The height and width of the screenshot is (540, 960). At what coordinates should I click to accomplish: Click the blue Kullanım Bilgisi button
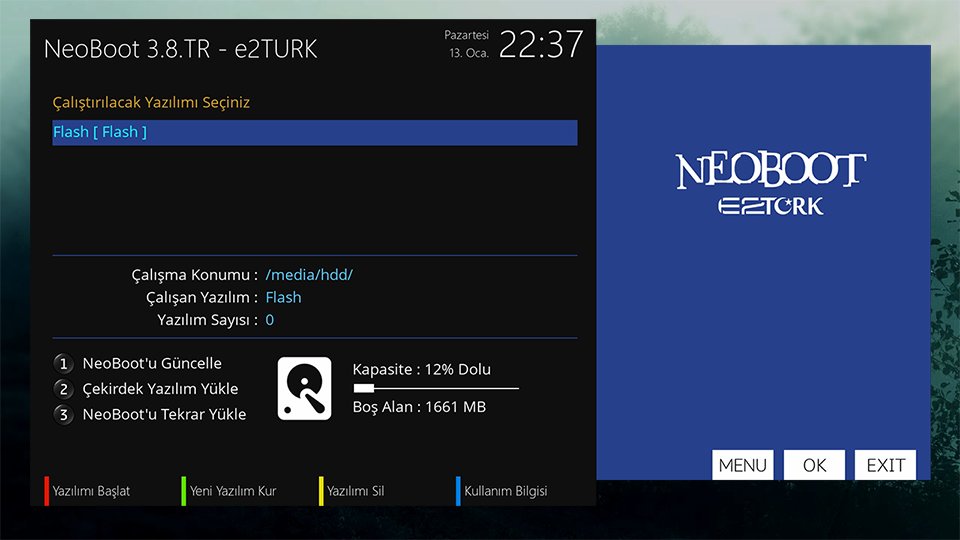502,491
